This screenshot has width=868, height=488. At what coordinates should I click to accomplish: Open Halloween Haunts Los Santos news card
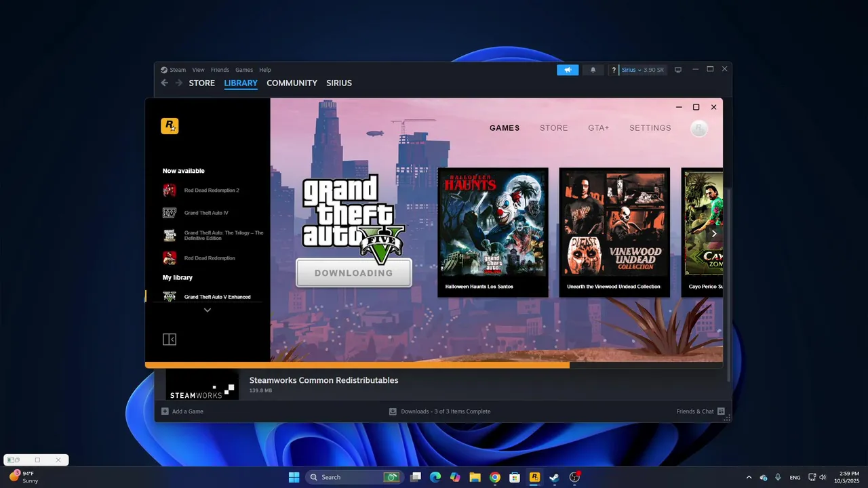[x=493, y=232]
